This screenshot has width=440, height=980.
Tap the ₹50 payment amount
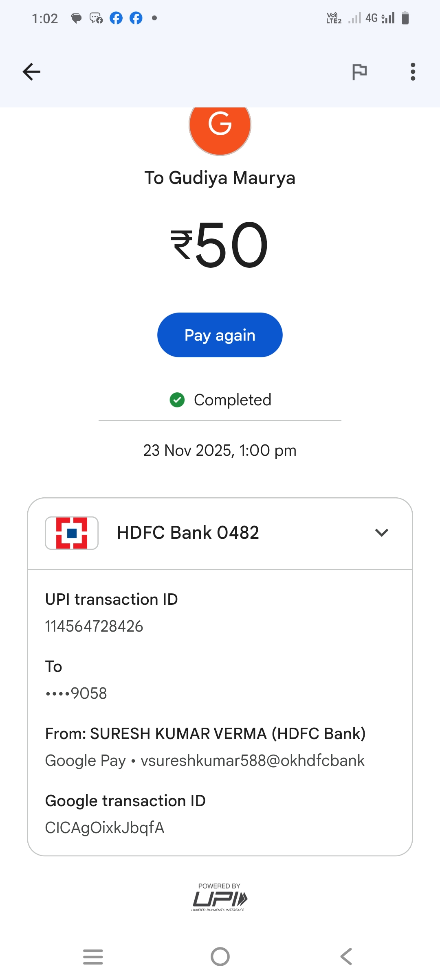coord(220,245)
